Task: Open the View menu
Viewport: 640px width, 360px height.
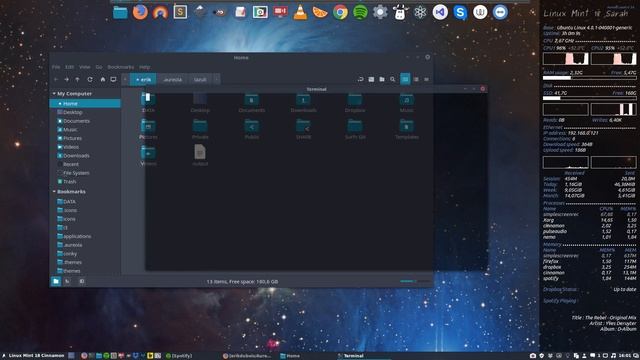Action: pos(84,67)
